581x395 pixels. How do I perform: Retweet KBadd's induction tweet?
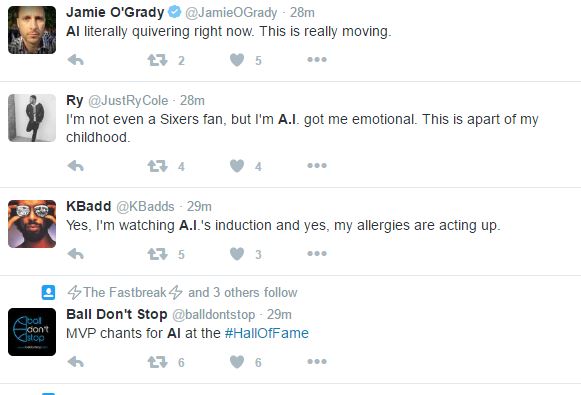pos(157,254)
